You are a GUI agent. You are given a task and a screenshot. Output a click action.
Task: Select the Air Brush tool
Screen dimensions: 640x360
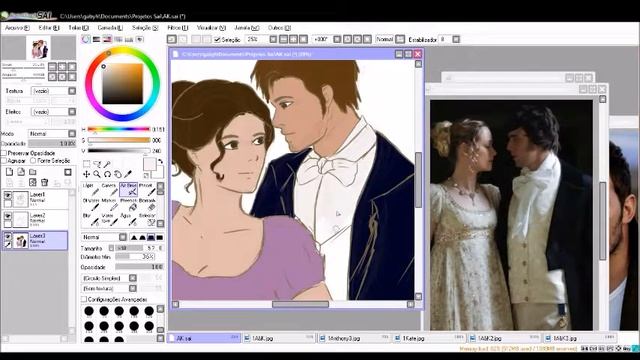click(x=128, y=189)
